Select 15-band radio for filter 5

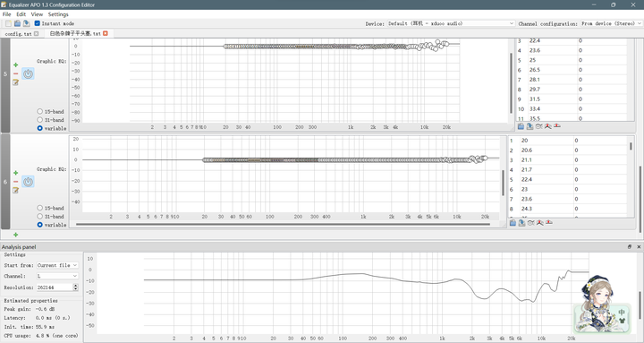[x=40, y=111]
